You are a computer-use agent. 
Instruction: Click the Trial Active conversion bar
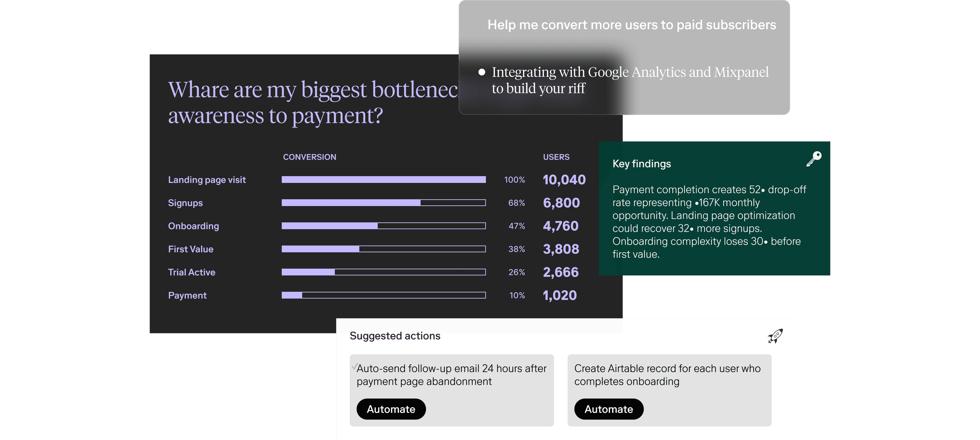(384, 272)
